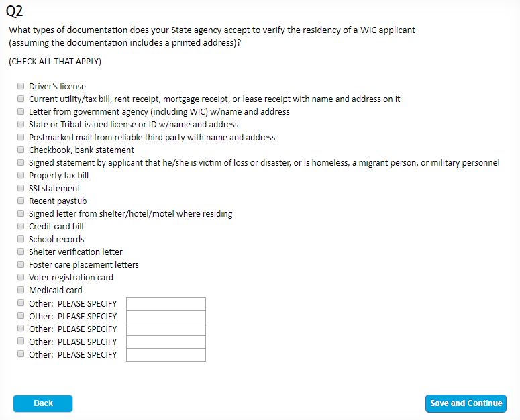The image size is (520, 420).
Task: Select the Recent paystub checkbox
Action: tap(21, 201)
